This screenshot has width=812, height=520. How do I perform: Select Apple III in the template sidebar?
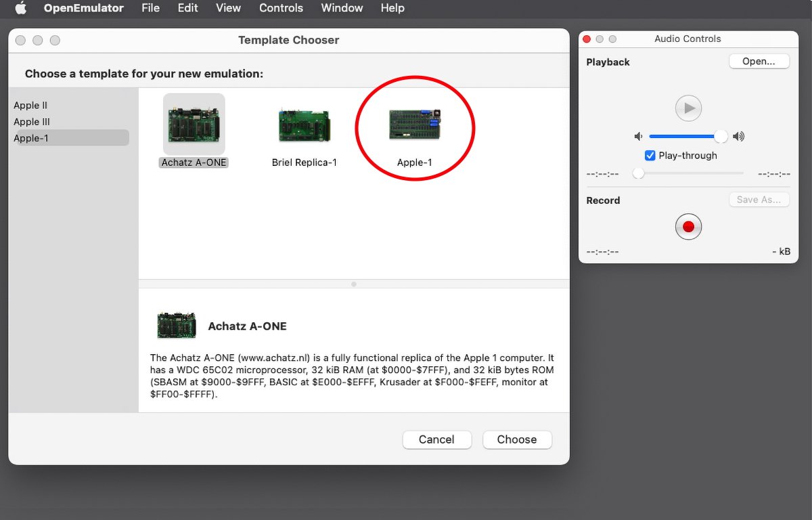click(x=31, y=121)
